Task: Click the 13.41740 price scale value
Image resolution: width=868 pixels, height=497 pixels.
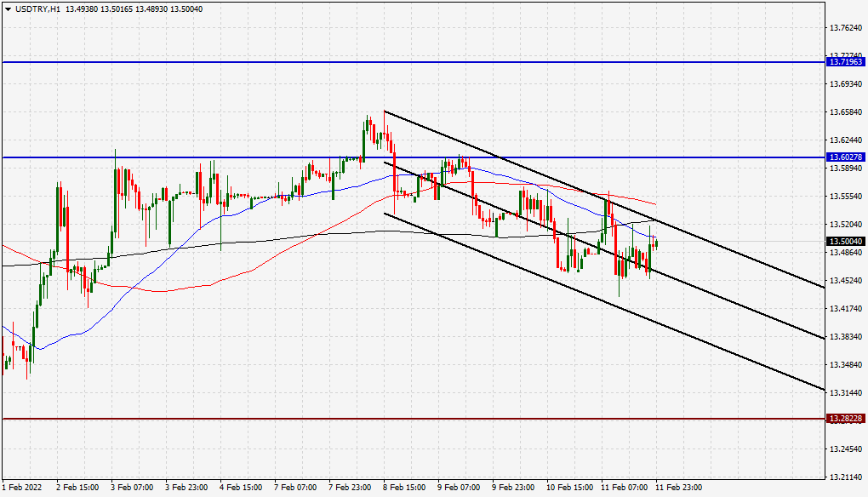Action: pos(846,308)
